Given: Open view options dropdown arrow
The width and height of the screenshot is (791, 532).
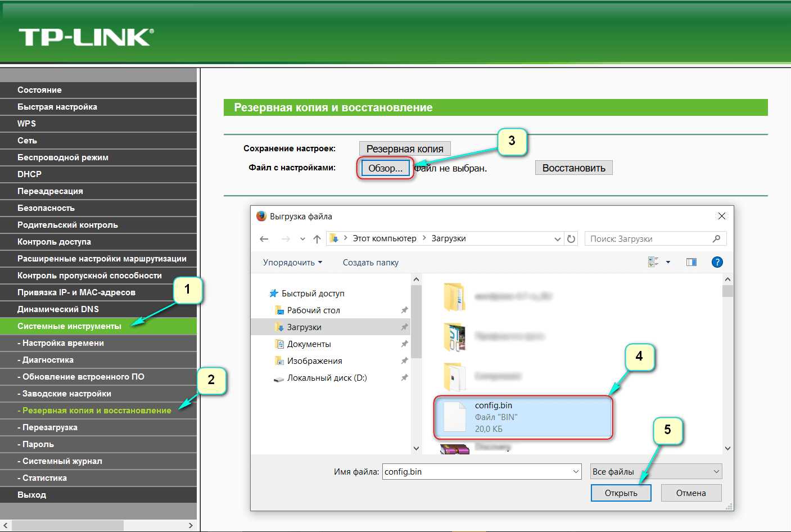Looking at the screenshot, I should click(668, 262).
